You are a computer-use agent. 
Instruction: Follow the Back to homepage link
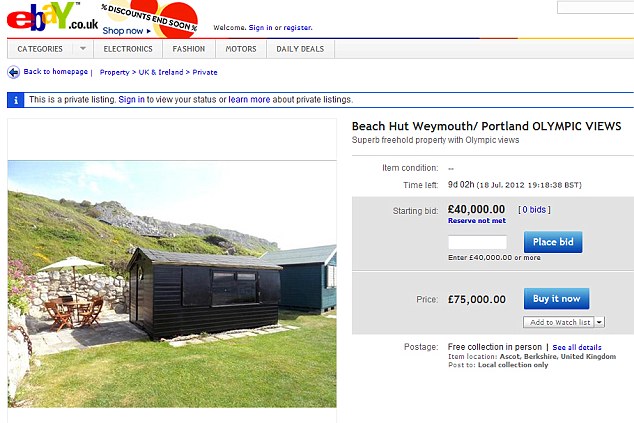click(55, 72)
